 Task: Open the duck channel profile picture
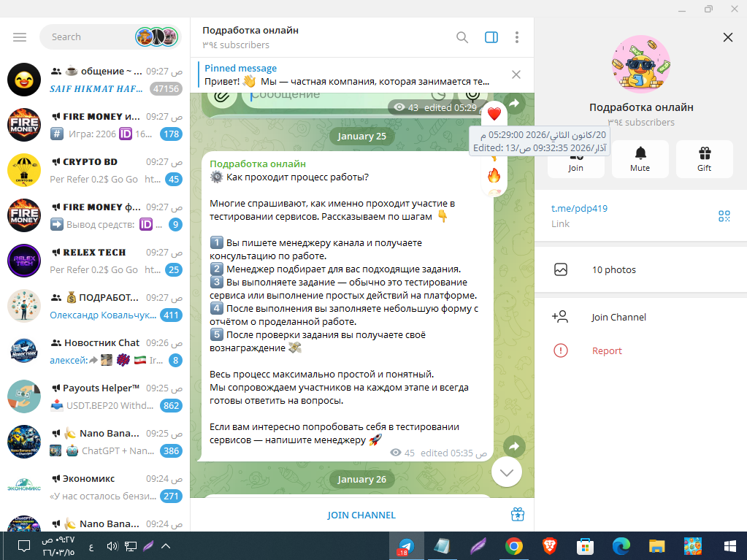pos(641,64)
